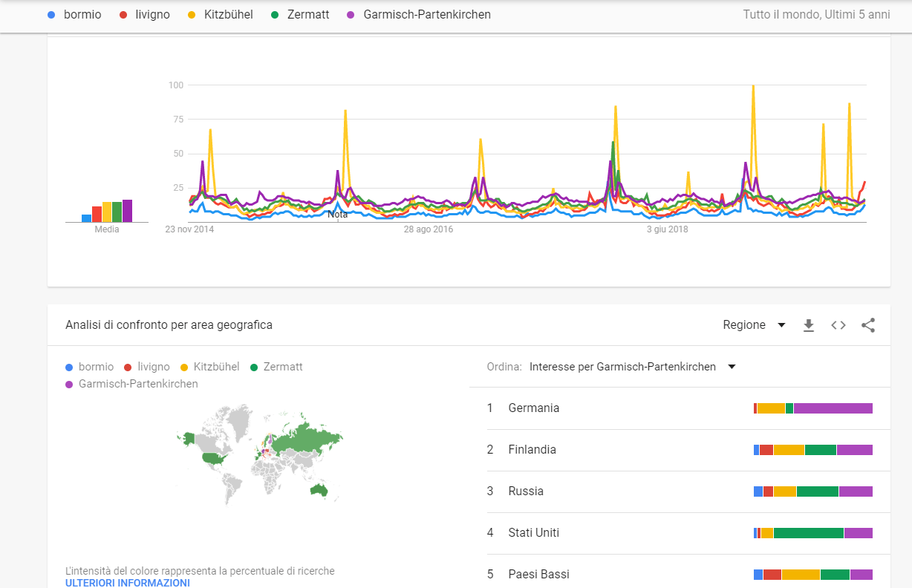This screenshot has width=912, height=588.
Task: Click the '23 nov 2014' axis label
Action: click(x=189, y=229)
